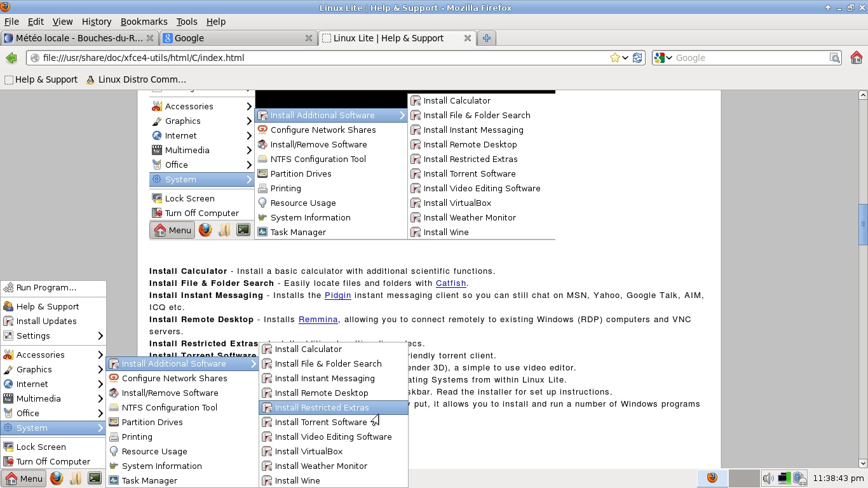The width and height of the screenshot is (868, 488).
Task: Follow the Remmina link
Action: pyautogui.click(x=318, y=320)
